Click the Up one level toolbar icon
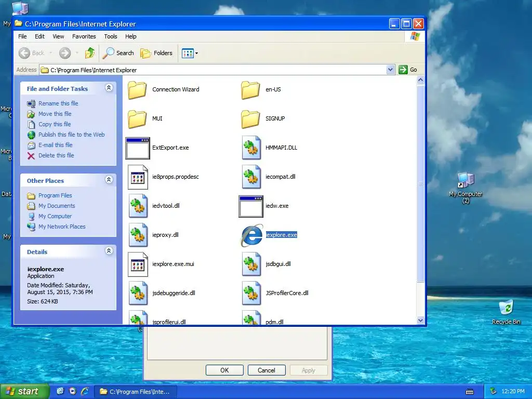This screenshot has height=399, width=532. click(x=90, y=53)
